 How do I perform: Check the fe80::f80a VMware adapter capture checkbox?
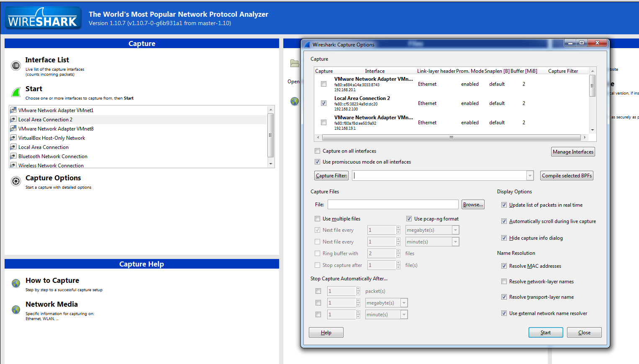323,122
